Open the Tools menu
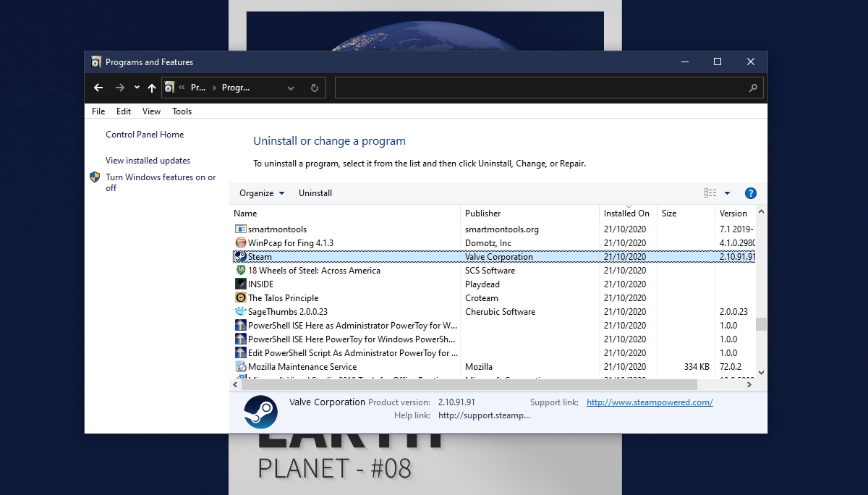The height and width of the screenshot is (495, 868). pos(182,111)
